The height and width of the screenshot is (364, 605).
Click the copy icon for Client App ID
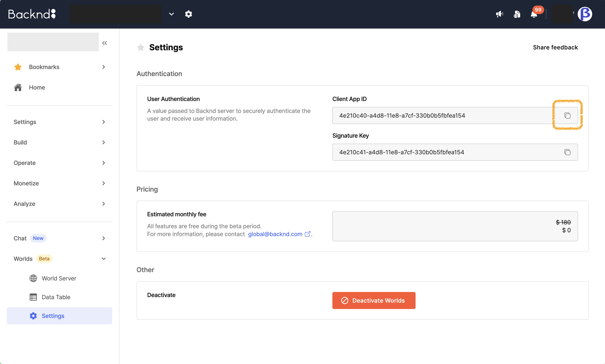click(567, 115)
